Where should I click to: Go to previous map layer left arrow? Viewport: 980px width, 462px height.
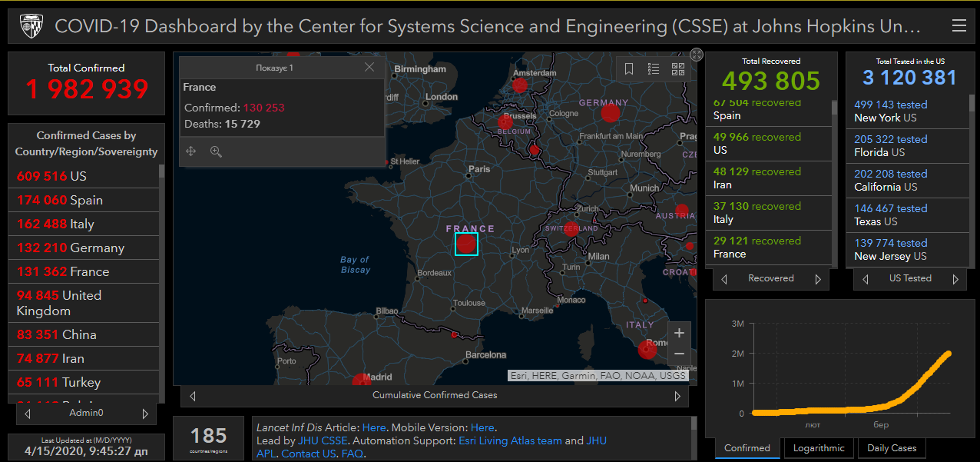[x=193, y=396]
